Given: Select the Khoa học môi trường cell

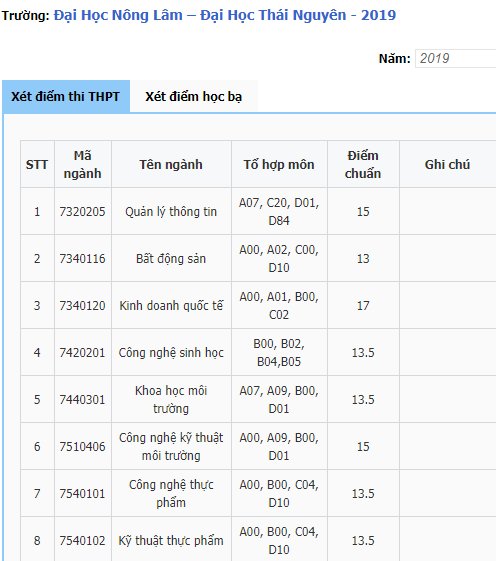Looking at the screenshot, I should pos(171,399).
